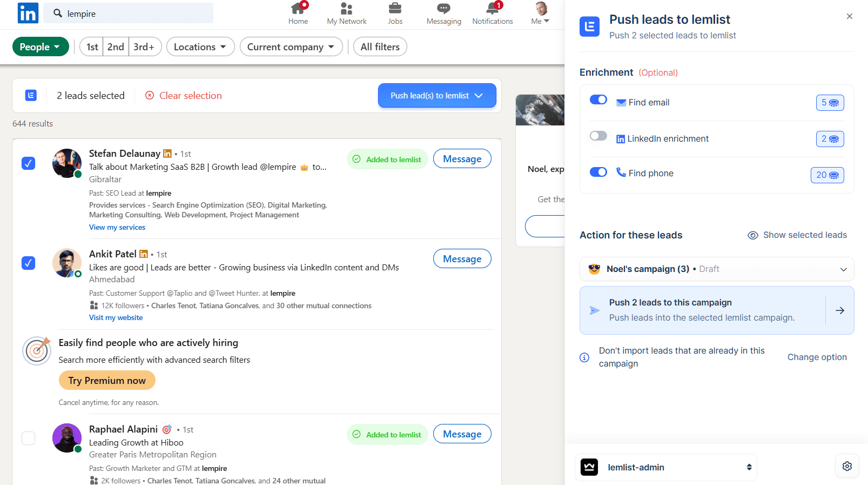Filter by 1st degree connections
The height and width of the screenshot is (485, 868).
coord(92,47)
